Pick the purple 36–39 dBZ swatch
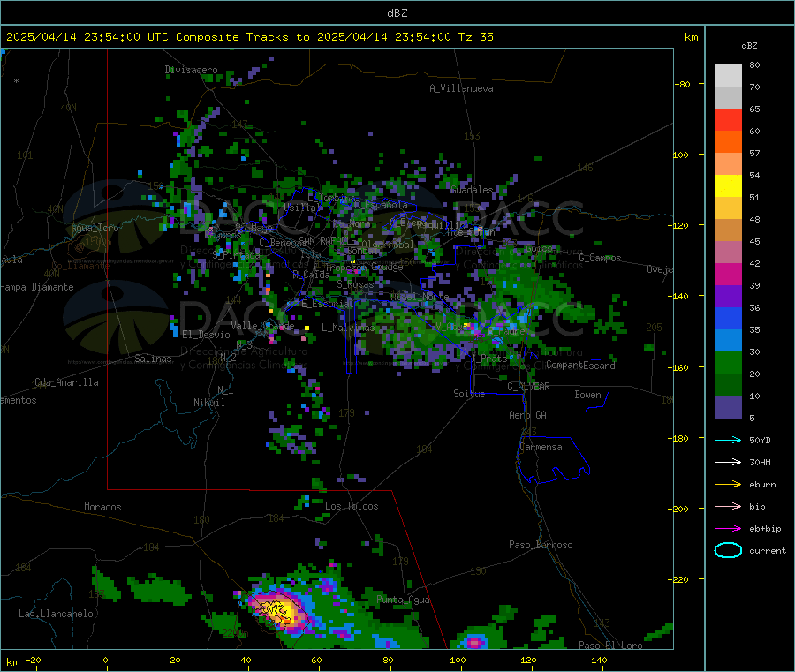Screen dimensions: 795x672 (728, 297)
